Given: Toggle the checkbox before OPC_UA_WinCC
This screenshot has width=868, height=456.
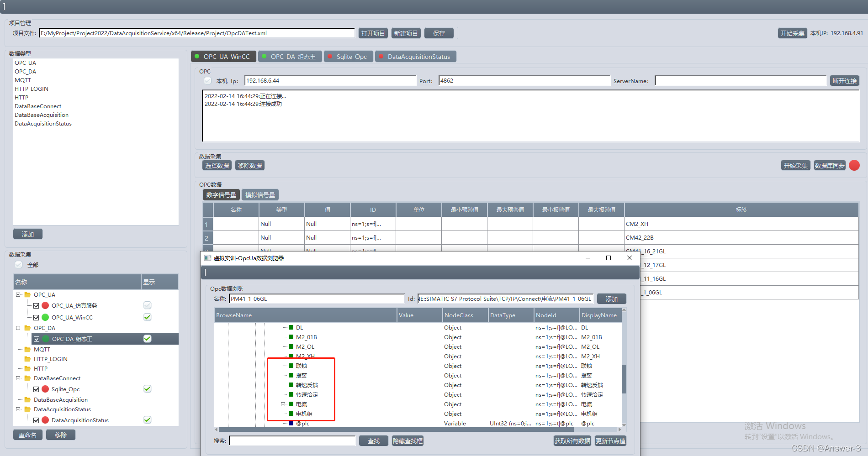Looking at the screenshot, I should [36, 318].
